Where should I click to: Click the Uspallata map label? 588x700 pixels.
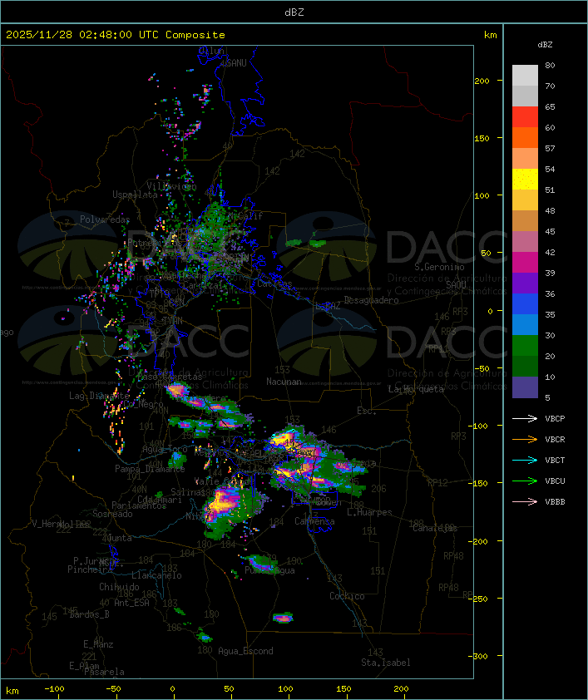135,195
